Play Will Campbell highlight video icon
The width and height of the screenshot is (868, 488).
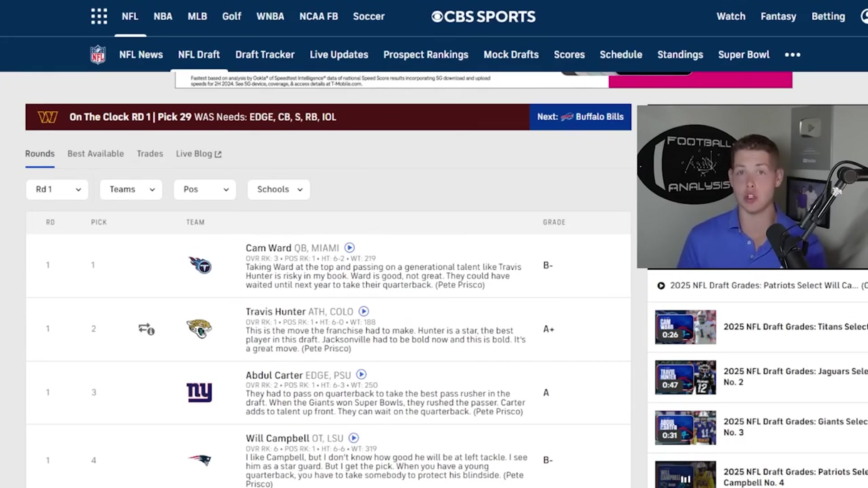pos(354,438)
